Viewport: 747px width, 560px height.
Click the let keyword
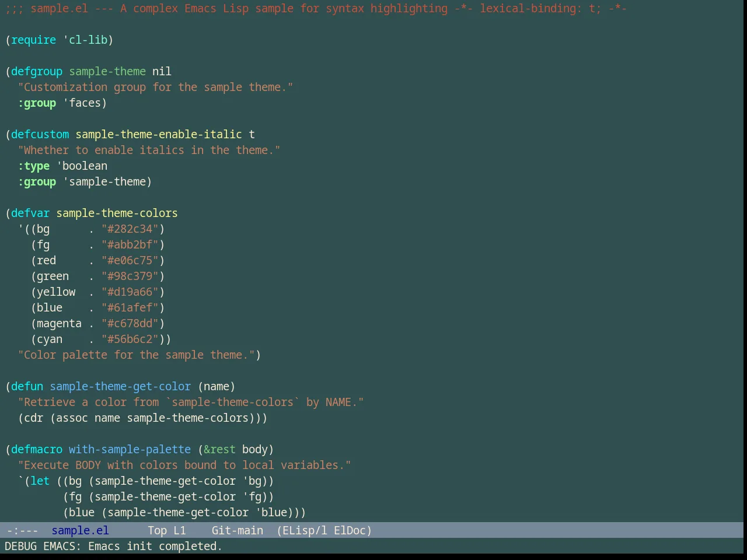[x=40, y=481]
